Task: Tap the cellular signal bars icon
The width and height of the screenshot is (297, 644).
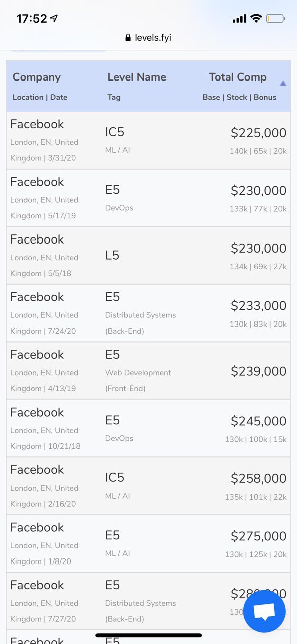Action: click(239, 19)
